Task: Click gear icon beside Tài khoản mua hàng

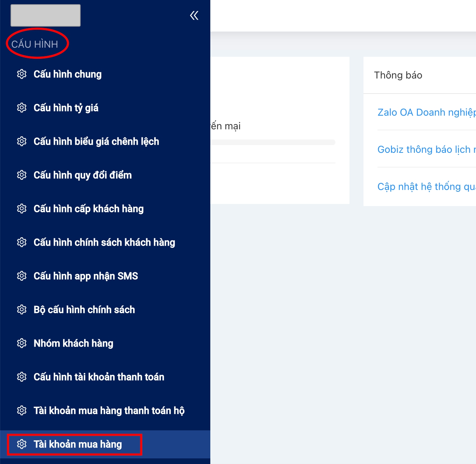Action: (22, 444)
